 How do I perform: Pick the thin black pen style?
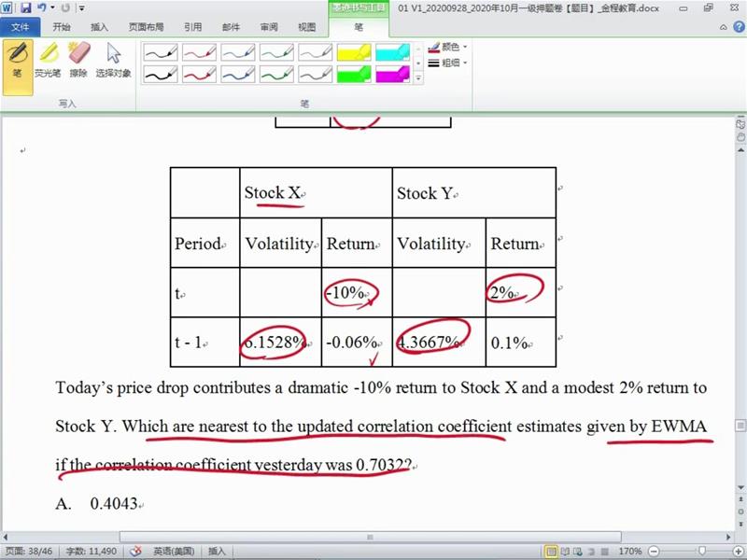click(161, 52)
